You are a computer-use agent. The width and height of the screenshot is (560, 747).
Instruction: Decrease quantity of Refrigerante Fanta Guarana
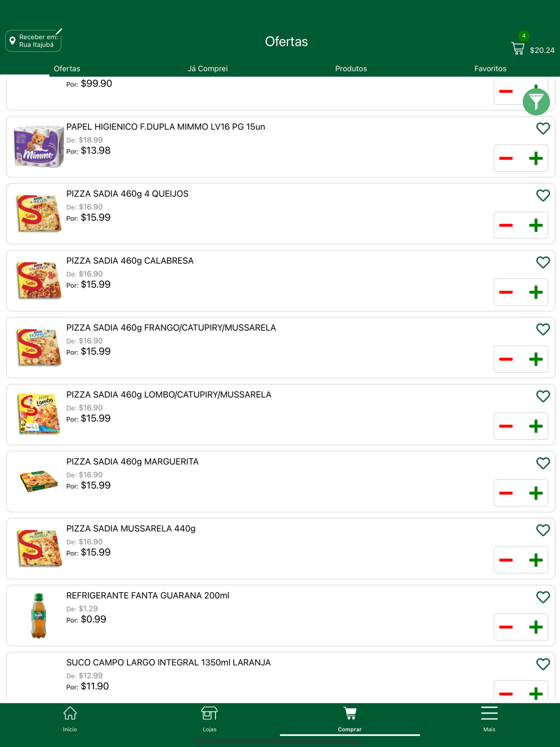[506, 627]
